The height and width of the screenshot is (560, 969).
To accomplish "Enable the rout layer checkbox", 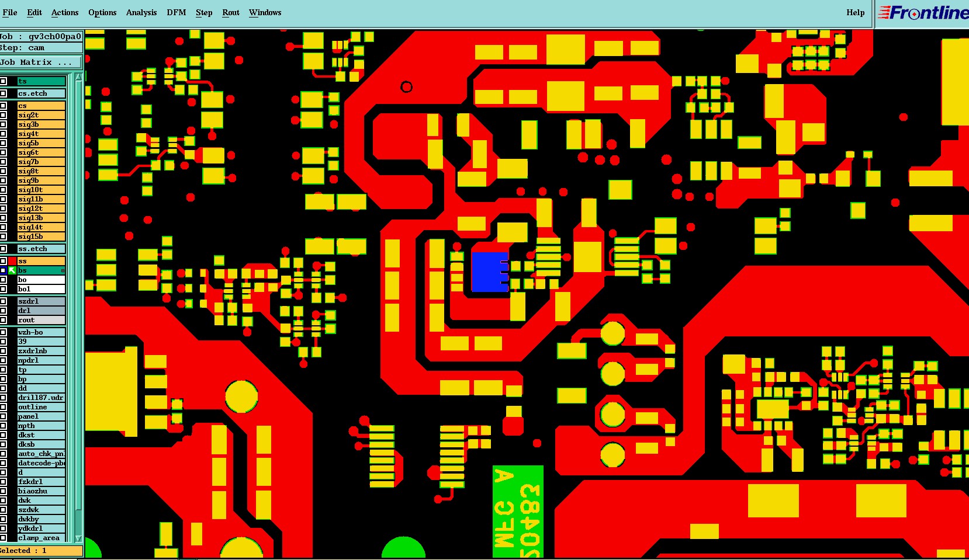I will coord(3,320).
